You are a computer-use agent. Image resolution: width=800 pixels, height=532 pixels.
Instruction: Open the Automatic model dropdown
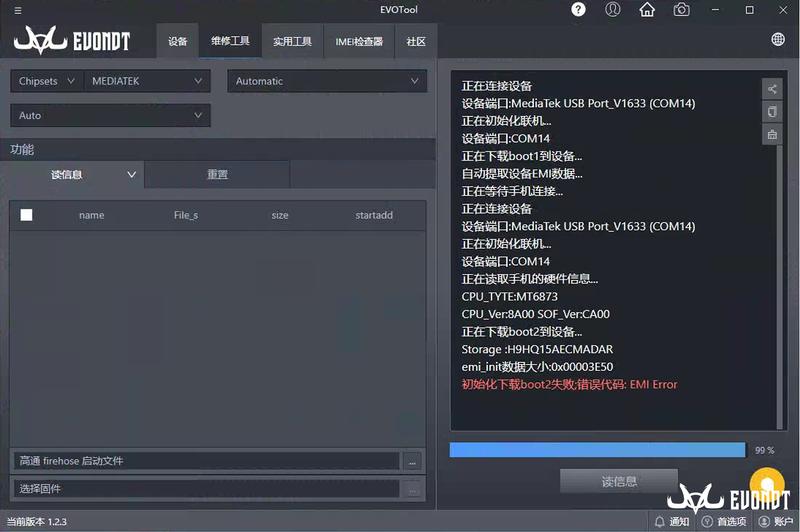click(327, 81)
